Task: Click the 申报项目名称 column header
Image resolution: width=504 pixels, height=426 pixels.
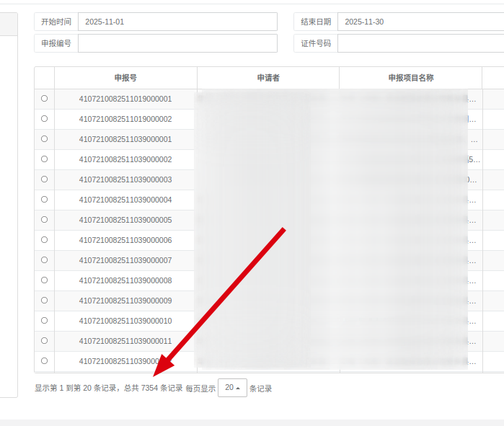Action: (410, 78)
